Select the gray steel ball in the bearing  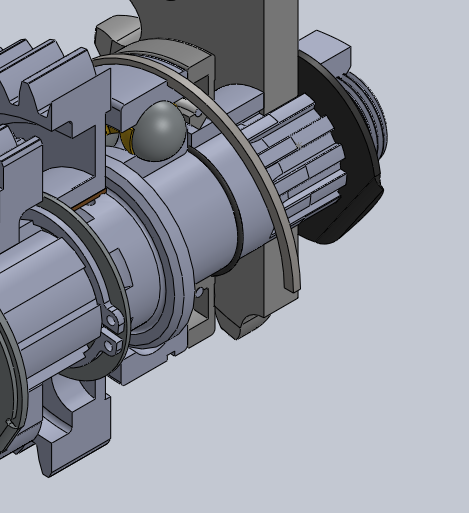[x=159, y=131]
